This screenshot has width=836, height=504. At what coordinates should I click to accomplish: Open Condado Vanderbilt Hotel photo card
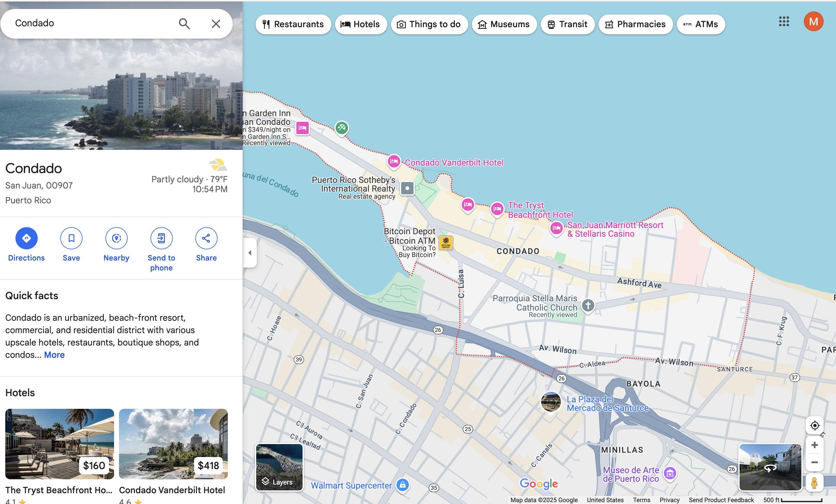[173, 444]
